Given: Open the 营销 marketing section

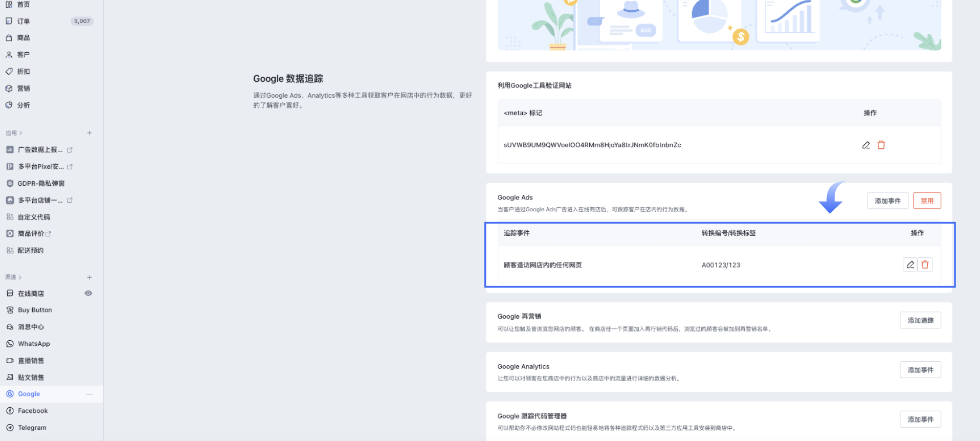Looking at the screenshot, I should 24,89.
